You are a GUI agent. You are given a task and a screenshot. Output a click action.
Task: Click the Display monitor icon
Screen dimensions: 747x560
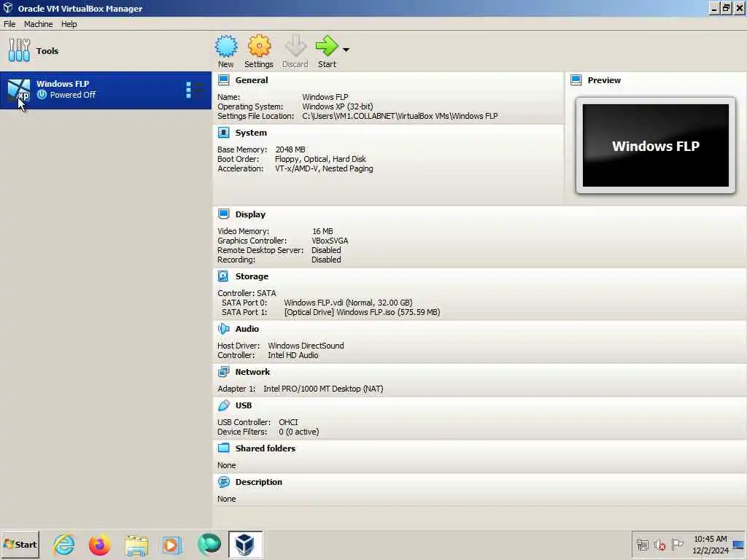click(x=223, y=214)
